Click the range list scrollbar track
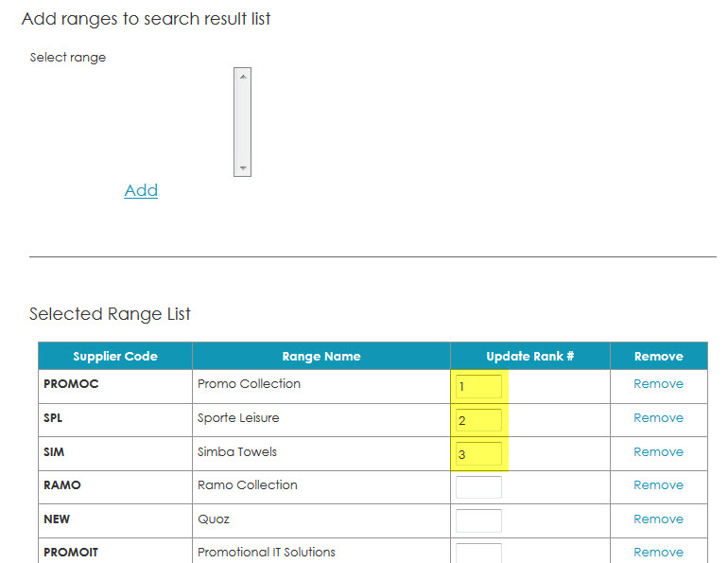728x563 pixels. pos(242,122)
